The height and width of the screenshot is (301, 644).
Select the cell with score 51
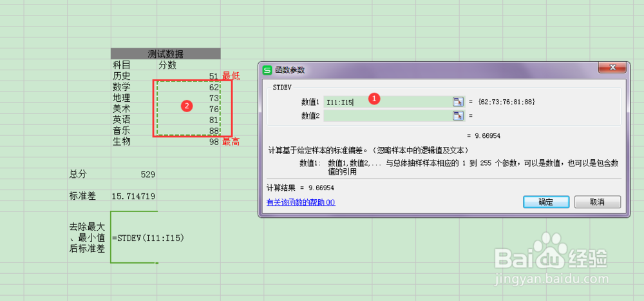pos(189,75)
